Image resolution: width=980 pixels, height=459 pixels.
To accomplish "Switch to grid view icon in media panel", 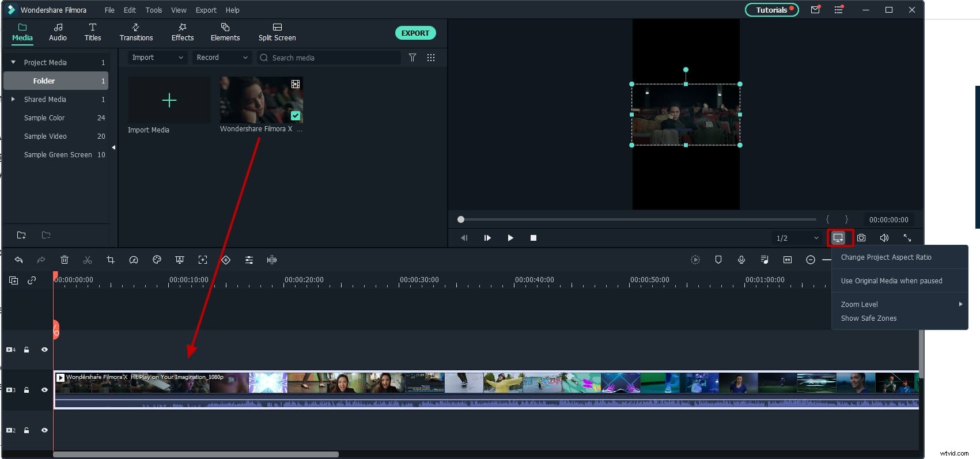I will [431, 58].
